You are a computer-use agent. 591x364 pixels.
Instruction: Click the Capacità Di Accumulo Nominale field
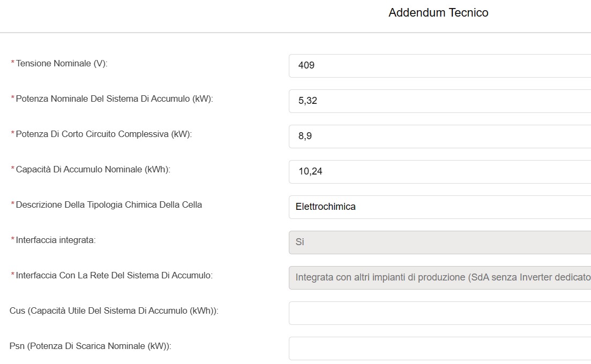pos(439,171)
